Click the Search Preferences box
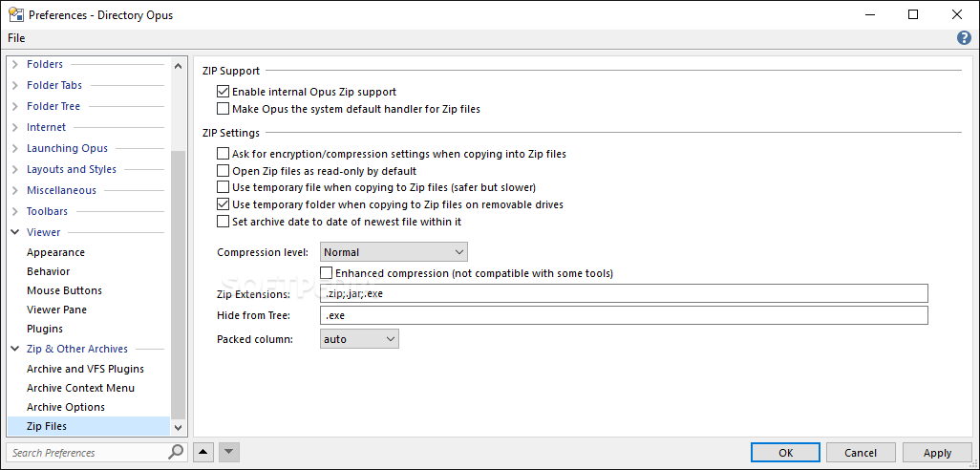 [x=88, y=453]
